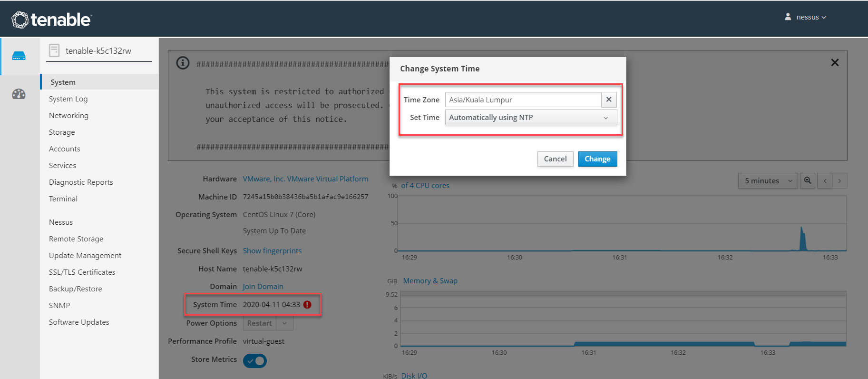The image size is (868, 379).
Task: Click Show fingerprints link
Action: click(272, 250)
